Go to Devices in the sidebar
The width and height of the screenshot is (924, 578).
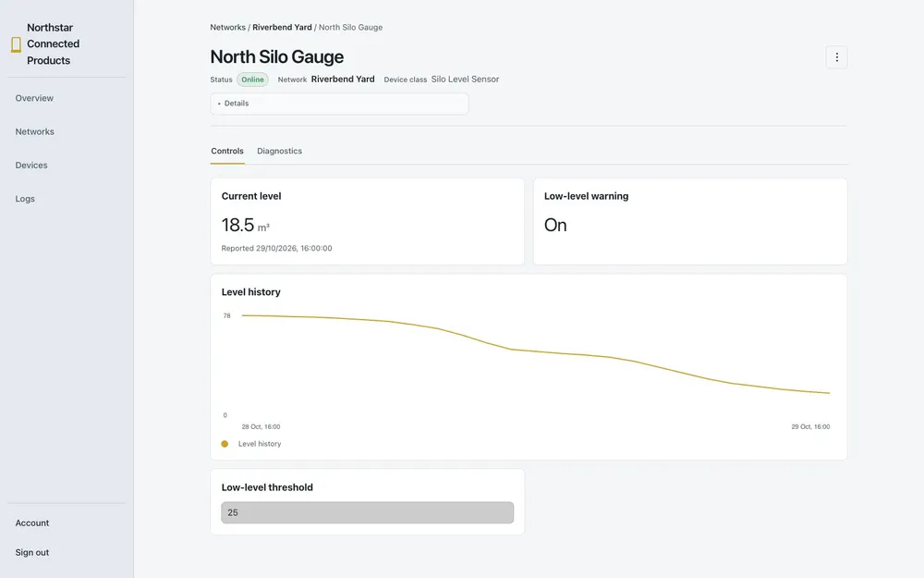click(x=31, y=166)
